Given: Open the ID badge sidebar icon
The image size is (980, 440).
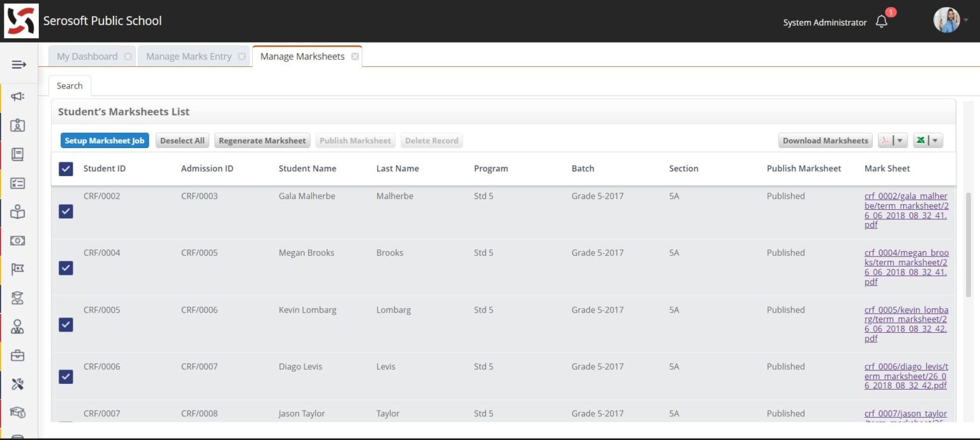Looking at the screenshot, I should coord(18,126).
